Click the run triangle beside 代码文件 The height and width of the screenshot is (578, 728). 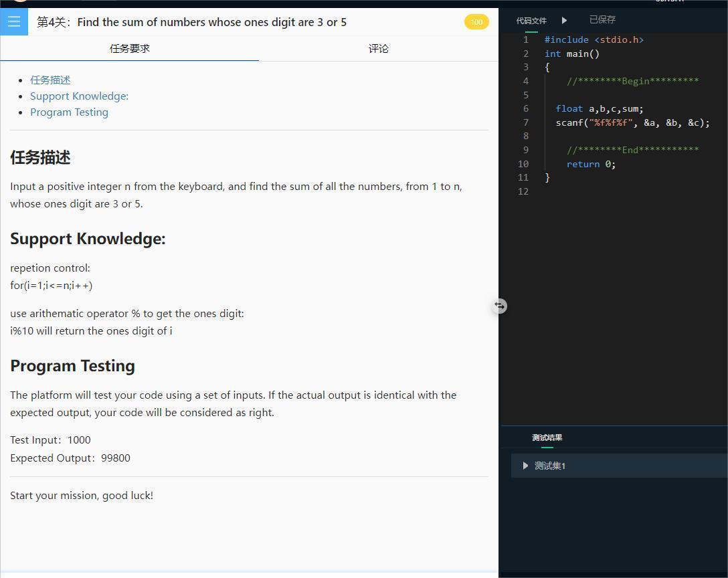[564, 21]
